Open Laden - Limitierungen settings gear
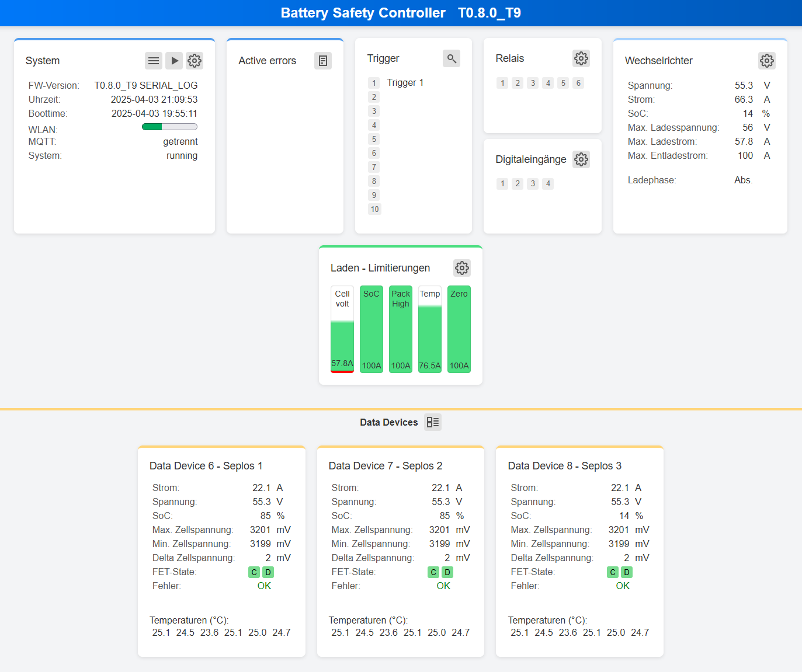This screenshot has width=802, height=672. pos(462,268)
